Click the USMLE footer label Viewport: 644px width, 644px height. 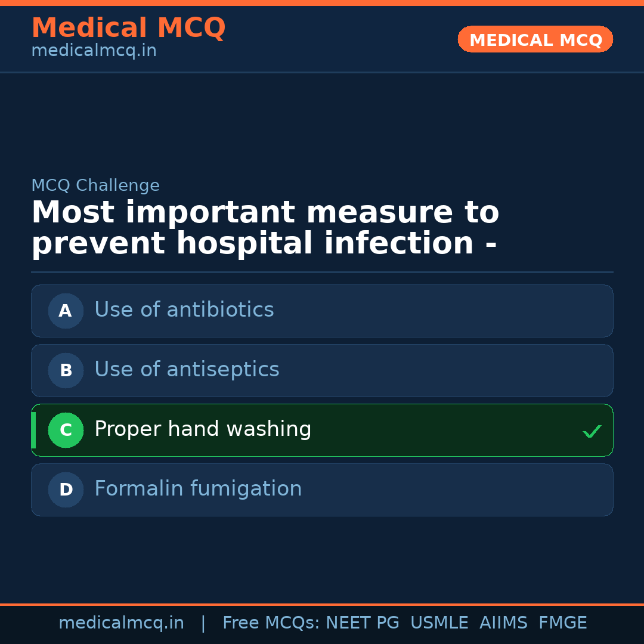click(x=439, y=623)
